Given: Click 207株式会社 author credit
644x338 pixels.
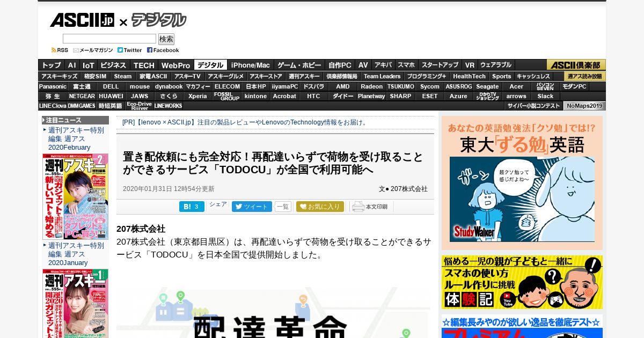Looking at the screenshot, I should pos(409,189).
